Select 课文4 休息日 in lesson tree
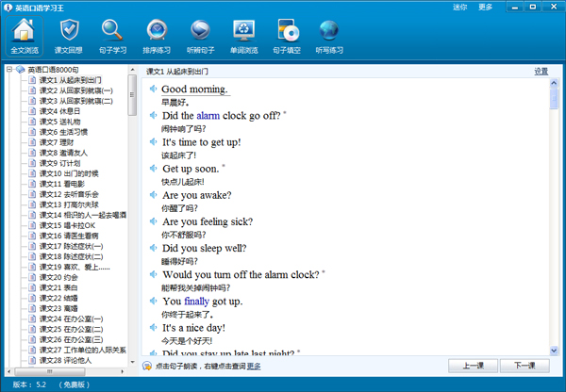 pos(60,111)
